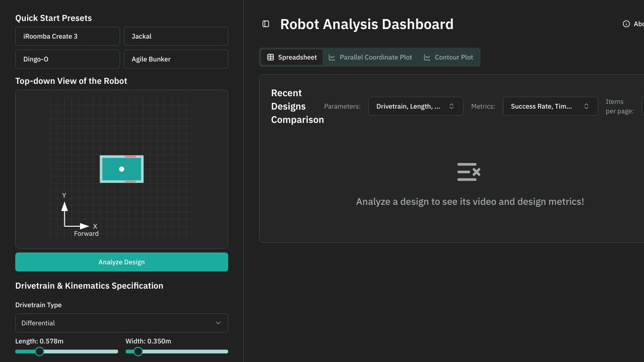Image resolution: width=644 pixels, height=362 pixels.
Task: Click the Drivetrain Type chevron arrow
Action: pos(218,323)
